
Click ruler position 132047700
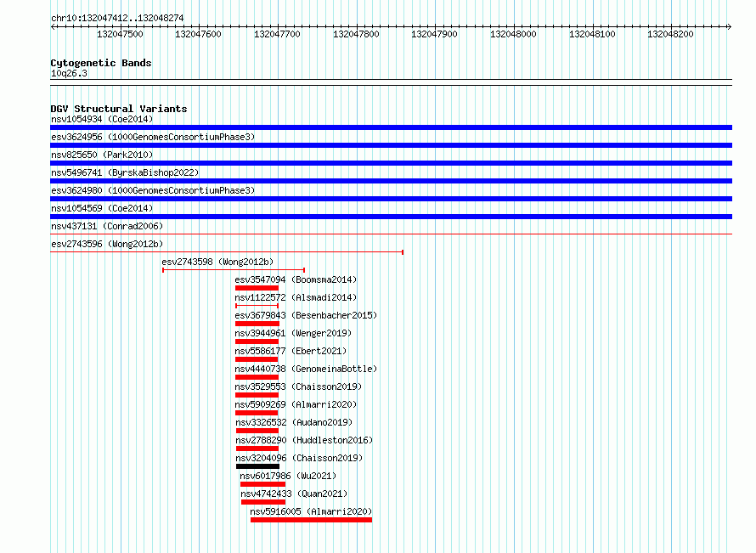pyautogui.click(x=277, y=34)
